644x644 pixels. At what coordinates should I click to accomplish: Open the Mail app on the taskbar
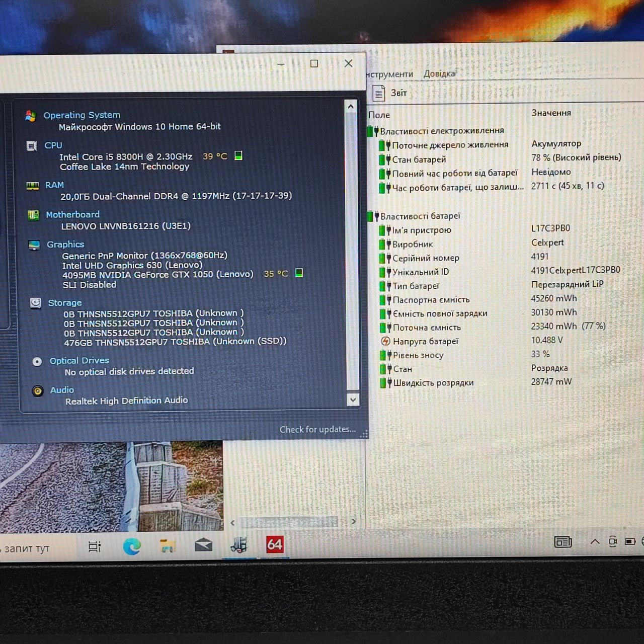(x=203, y=545)
